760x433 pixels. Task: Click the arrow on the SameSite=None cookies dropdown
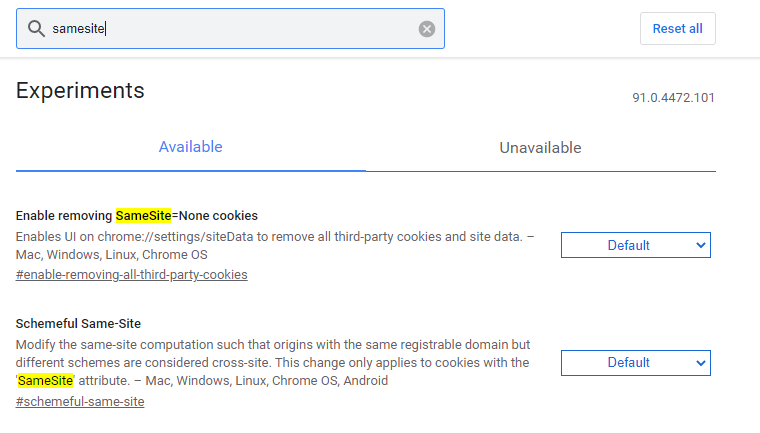[699, 245]
